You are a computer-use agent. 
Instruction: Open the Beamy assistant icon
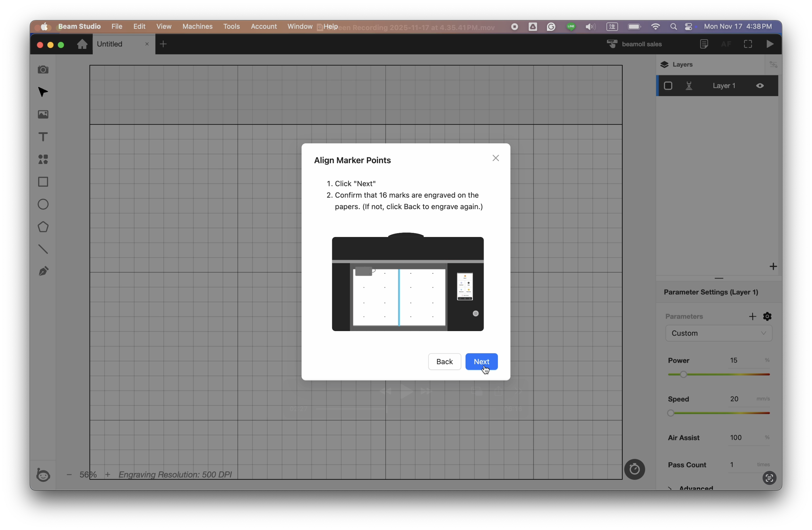[x=43, y=475]
